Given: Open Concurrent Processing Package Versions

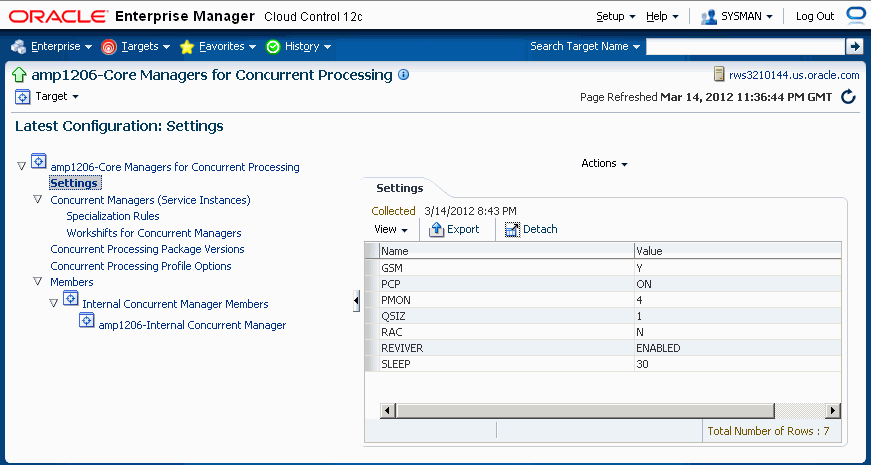Looking at the screenshot, I should click(x=147, y=249).
